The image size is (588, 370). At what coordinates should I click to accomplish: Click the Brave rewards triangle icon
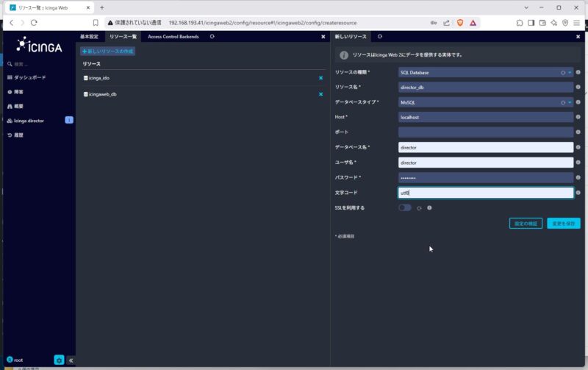click(473, 23)
